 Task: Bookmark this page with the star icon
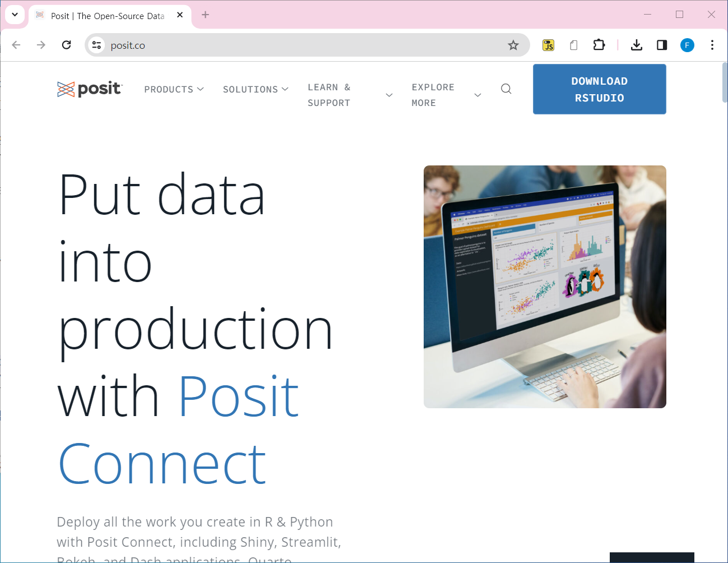point(513,45)
